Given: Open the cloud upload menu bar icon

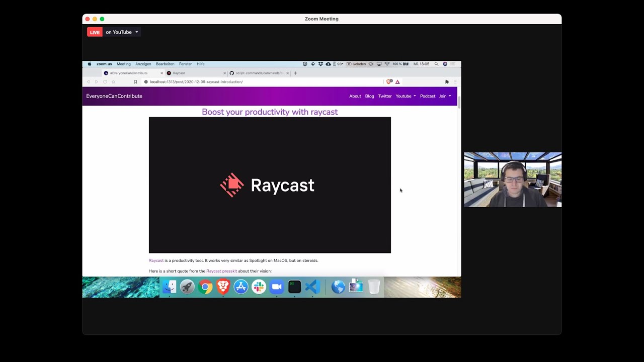Looking at the screenshot, I should pos(328,64).
